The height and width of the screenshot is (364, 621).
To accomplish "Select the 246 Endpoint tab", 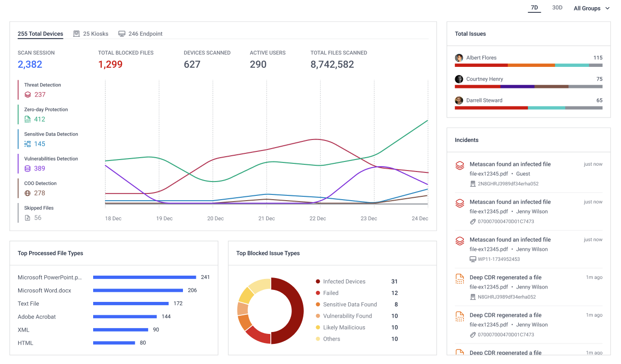I will coord(140,34).
